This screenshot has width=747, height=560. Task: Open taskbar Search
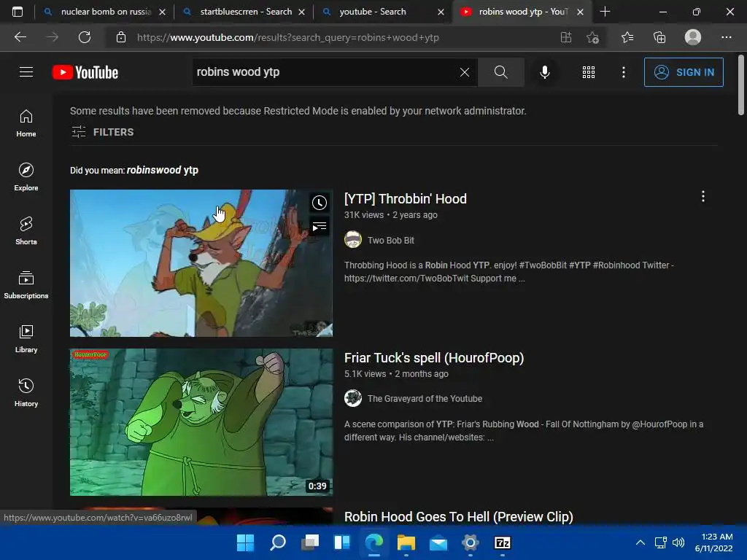tap(278, 542)
